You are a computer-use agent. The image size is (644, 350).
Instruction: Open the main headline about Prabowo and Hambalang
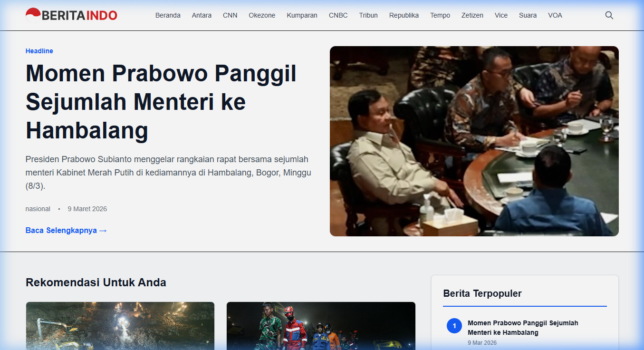161,102
